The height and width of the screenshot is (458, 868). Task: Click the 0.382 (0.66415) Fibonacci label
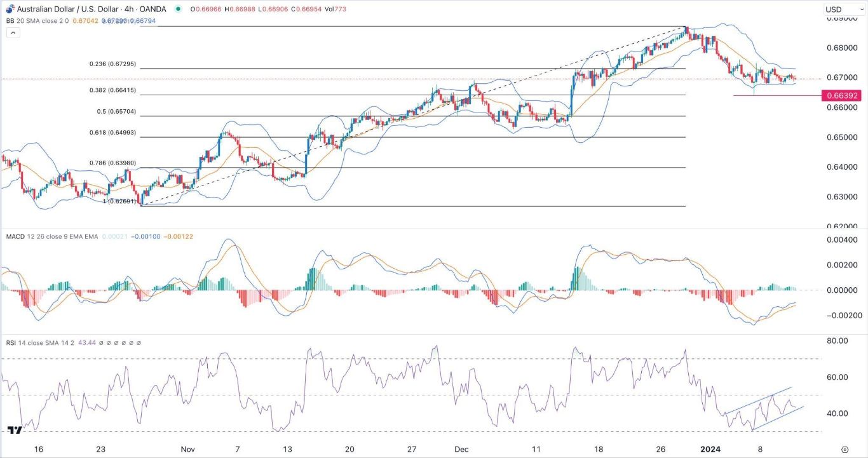click(x=112, y=90)
